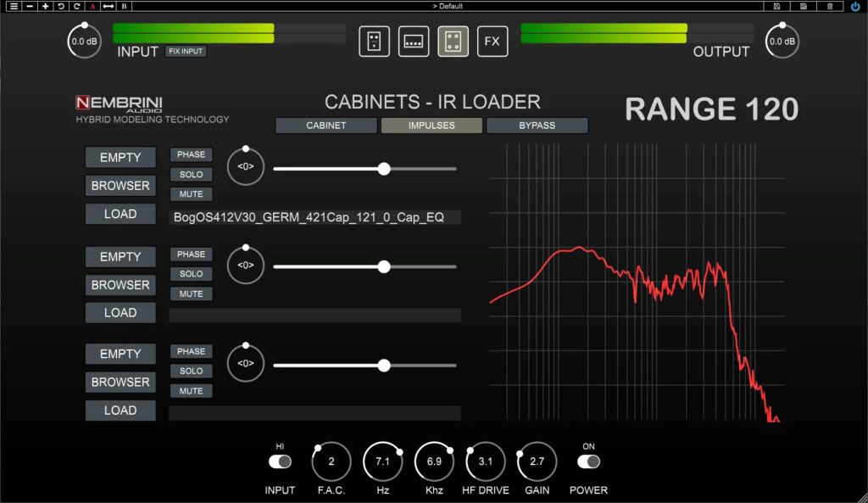
Task: Open BROWSER for the second impulse slot
Action: point(120,285)
